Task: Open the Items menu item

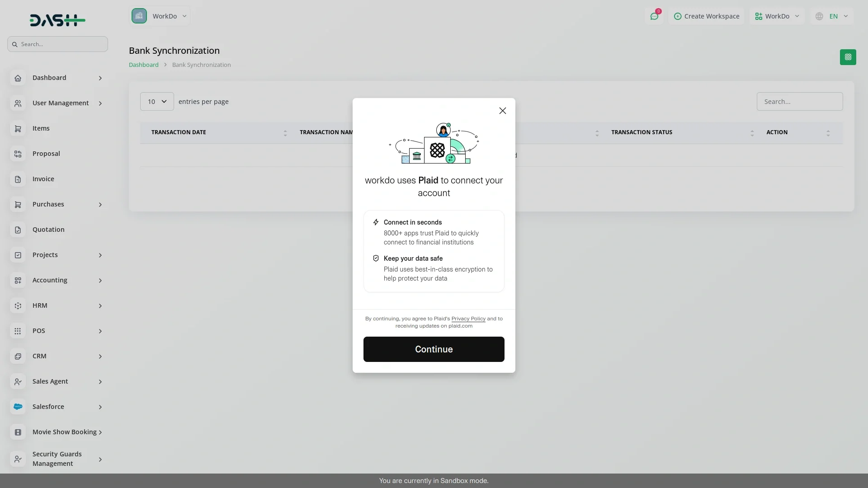Action: [41, 128]
